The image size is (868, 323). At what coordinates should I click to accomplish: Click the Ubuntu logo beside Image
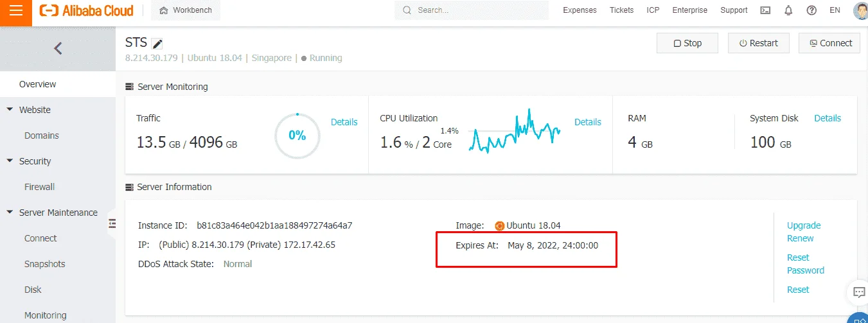500,225
